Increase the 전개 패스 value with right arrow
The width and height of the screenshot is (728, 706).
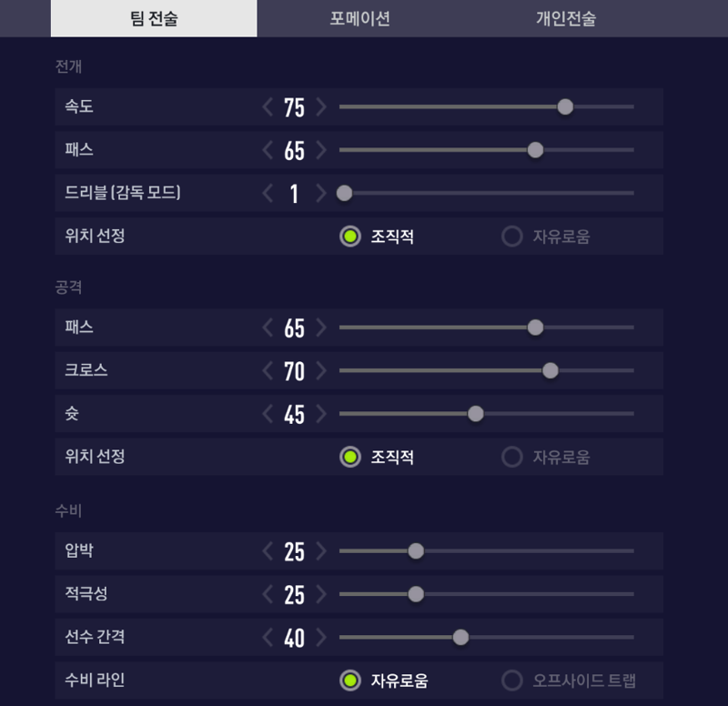320,150
